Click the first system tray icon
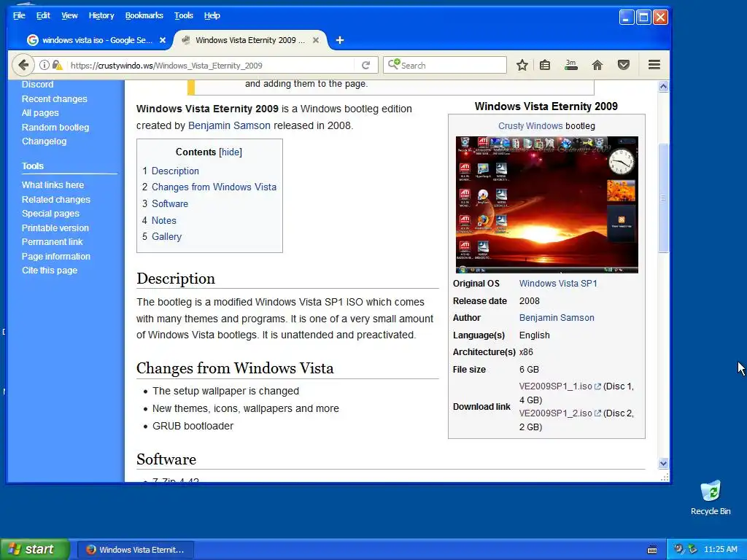Screen dimensions: 747x560 (x=678, y=549)
